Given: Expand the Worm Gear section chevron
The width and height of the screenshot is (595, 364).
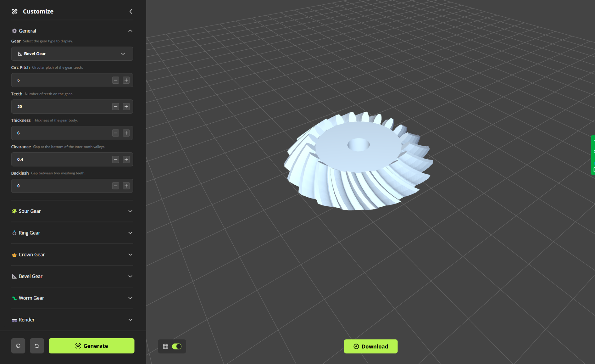Looking at the screenshot, I should [x=130, y=298].
